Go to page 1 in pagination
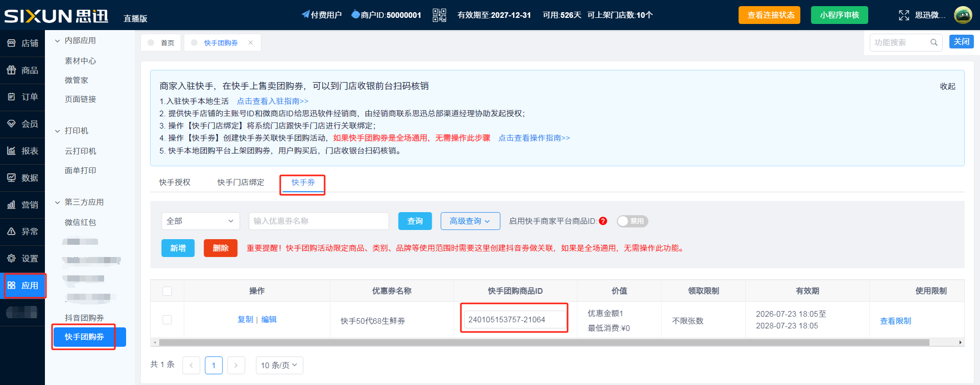The height and width of the screenshot is (385, 980). click(214, 365)
